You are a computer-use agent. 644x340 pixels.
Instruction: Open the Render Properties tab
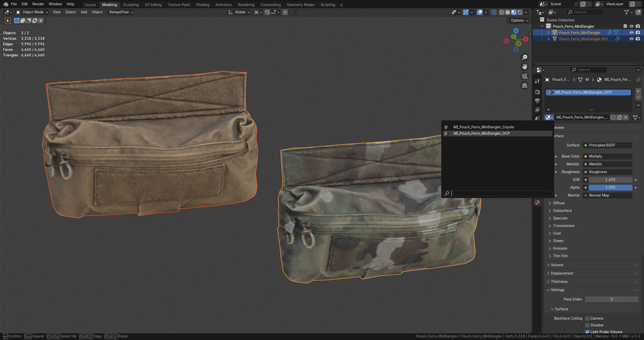point(537,91)
